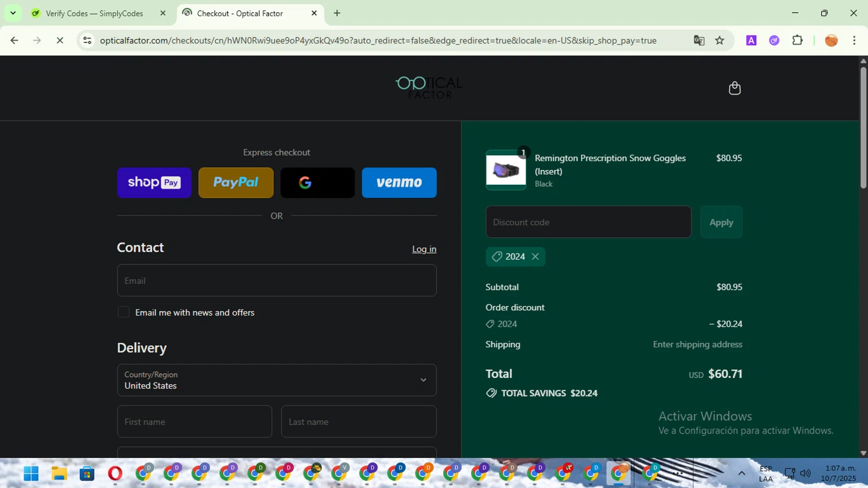This screenshot has width=868, height=488.
Task: Open File Explorer from taskbar
Action: point(59,474)
